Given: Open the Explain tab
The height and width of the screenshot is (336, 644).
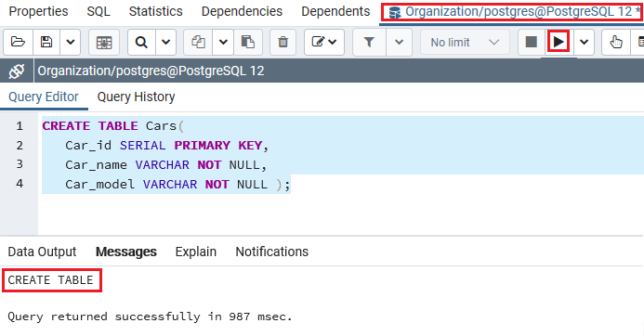Looking at the screenshot, I should click(196, 252).
